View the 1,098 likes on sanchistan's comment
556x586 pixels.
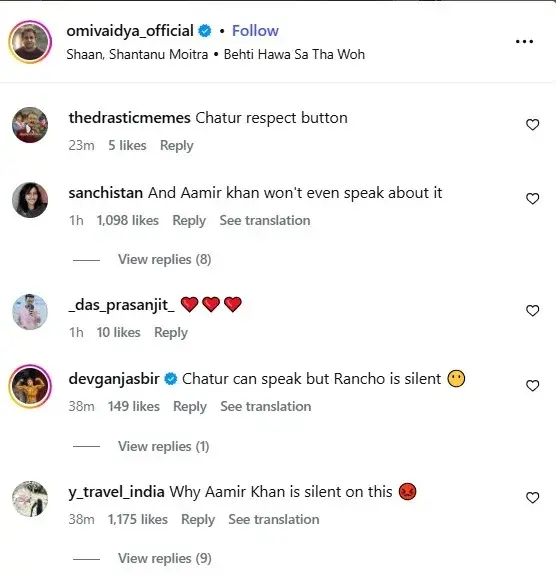click(128, 220)
